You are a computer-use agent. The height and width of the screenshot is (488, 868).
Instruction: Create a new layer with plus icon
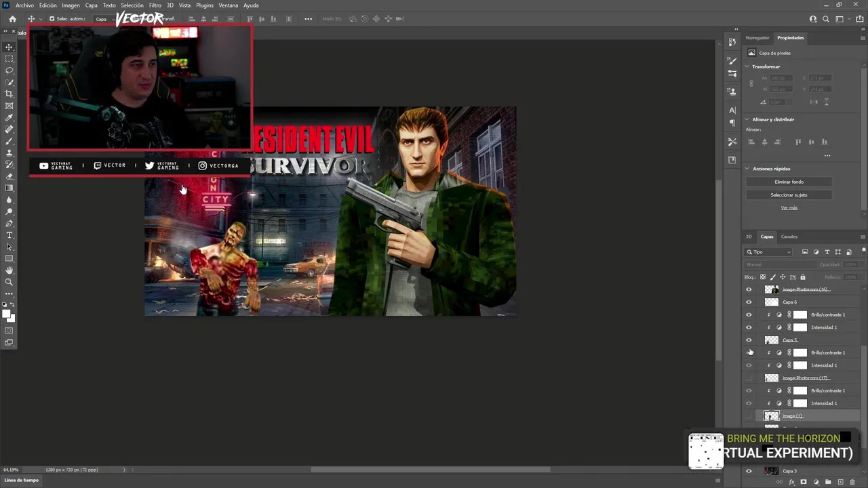pyautogui.click(x=840, y=482)
